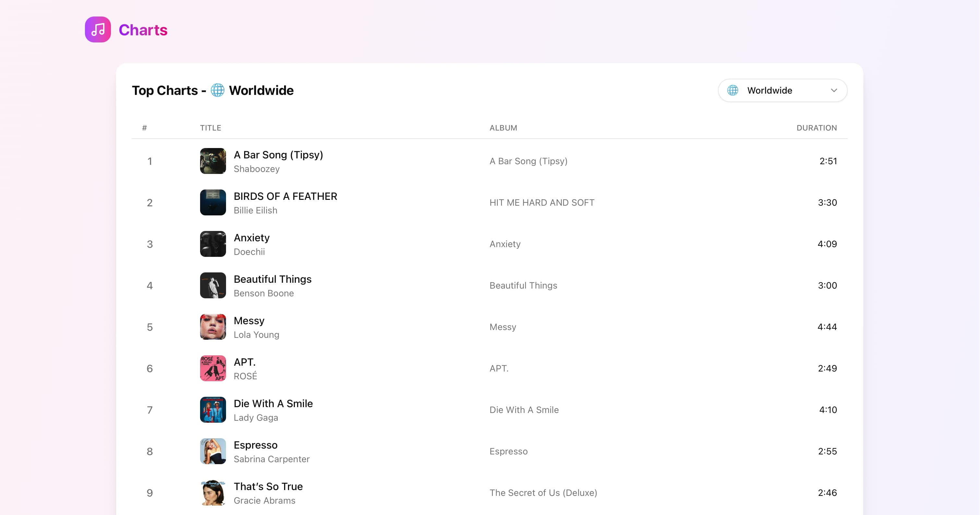Open the Worldwide region dropdown
This screenshot has width=980, height=515.
pyautogui.click(x=782, y=90)
